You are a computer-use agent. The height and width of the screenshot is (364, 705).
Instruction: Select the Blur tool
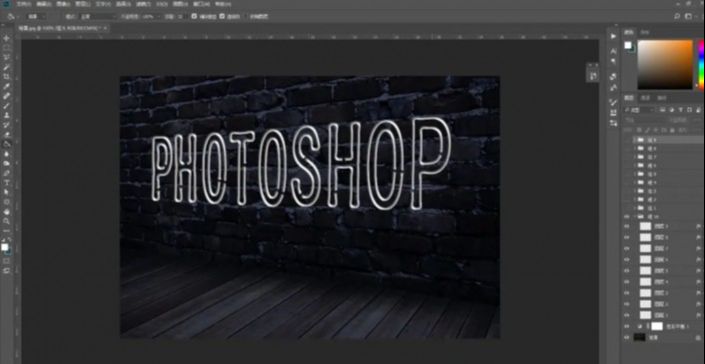(6, 154)
